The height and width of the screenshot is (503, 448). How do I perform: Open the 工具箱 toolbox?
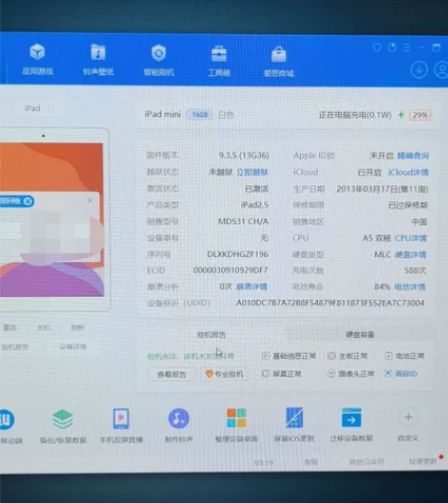click(x=219, y=62)
